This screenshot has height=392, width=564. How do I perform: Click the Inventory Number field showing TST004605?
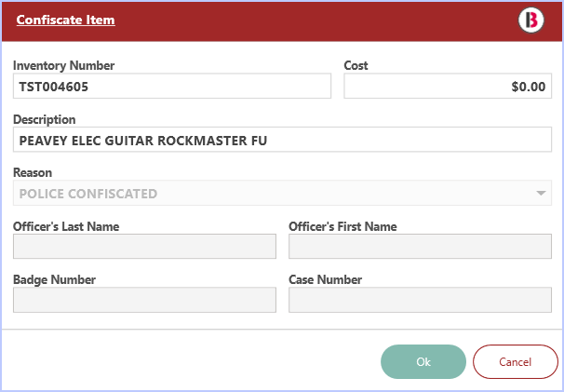point(172,86)
